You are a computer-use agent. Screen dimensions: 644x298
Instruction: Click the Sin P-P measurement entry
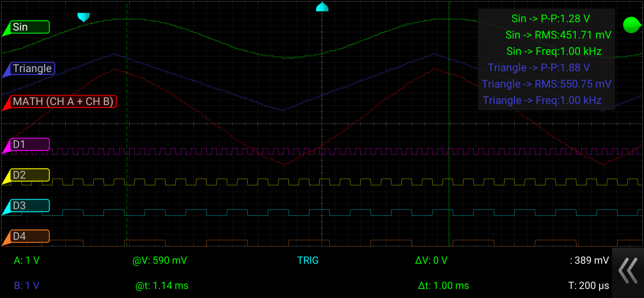[551, 18]
